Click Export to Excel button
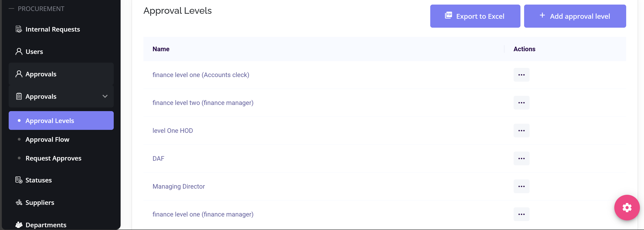The width and height of the screenshot is (644, 230). [475, 16]
